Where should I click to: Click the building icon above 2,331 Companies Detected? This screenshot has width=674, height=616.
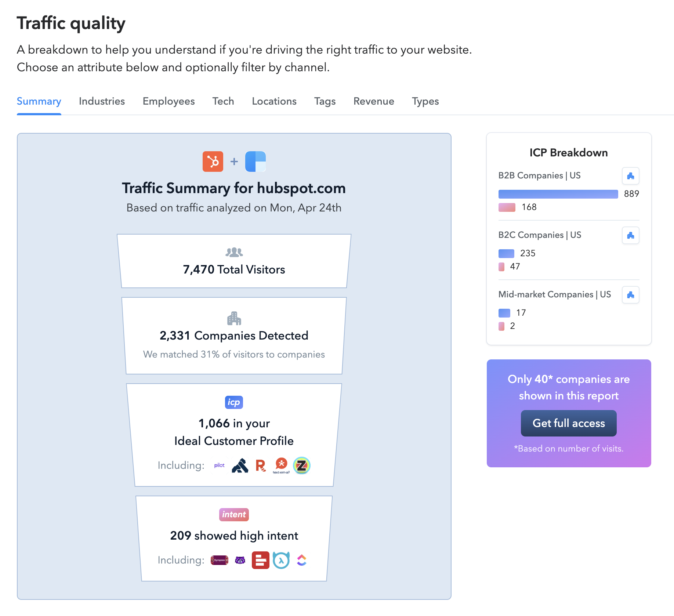pos(234,318)
